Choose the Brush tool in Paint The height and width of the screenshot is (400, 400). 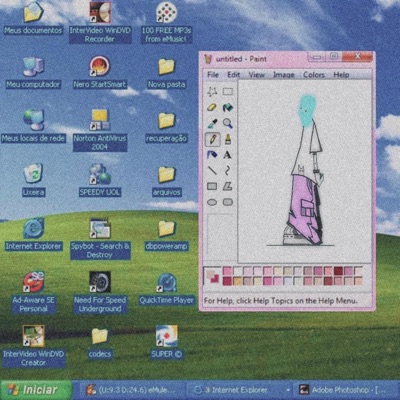click(x=228, y=139)
